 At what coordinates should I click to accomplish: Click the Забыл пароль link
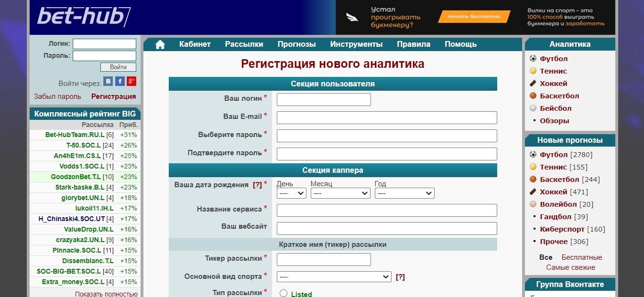pyautogui.click(x=57, y=96)
